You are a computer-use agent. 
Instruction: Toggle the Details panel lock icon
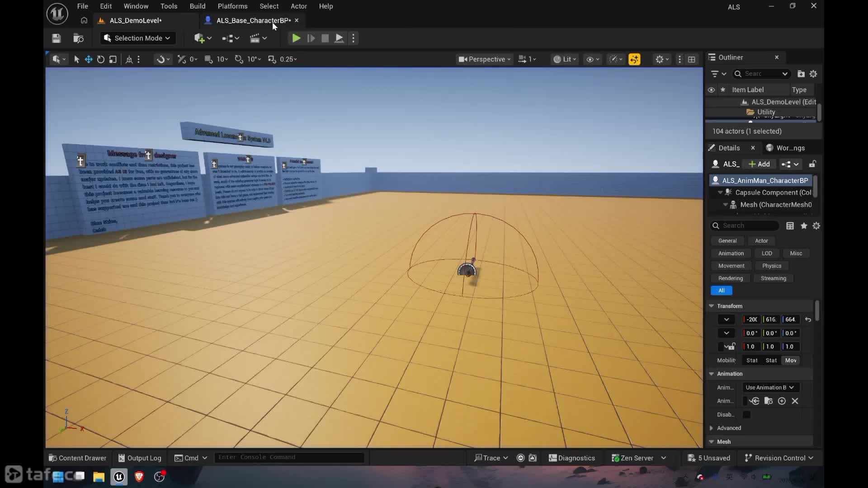point(812,164)
